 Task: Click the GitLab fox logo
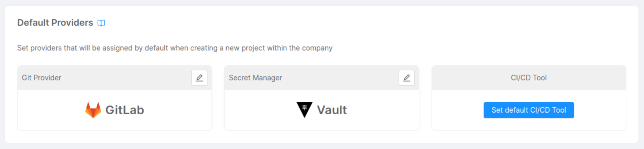coord(94,110)
